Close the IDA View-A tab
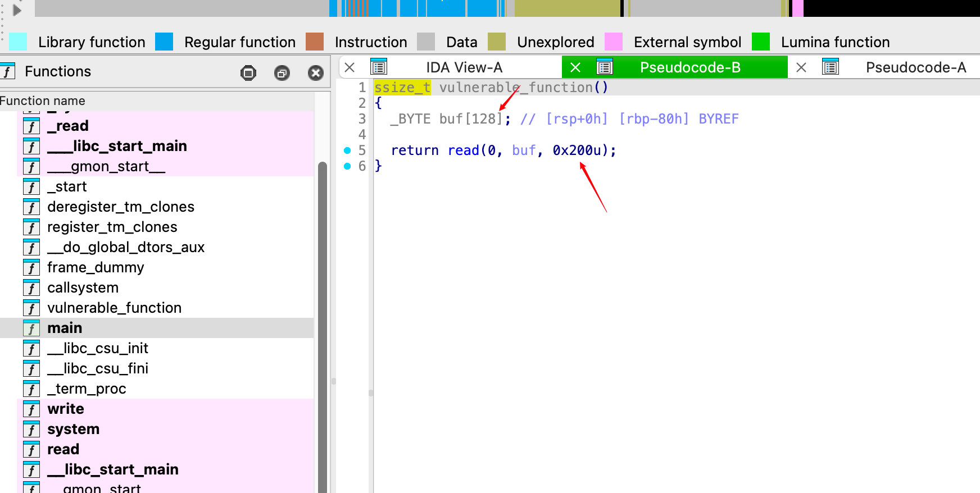The height and width of the screenshot is (493, 980). tap(350, 68)
